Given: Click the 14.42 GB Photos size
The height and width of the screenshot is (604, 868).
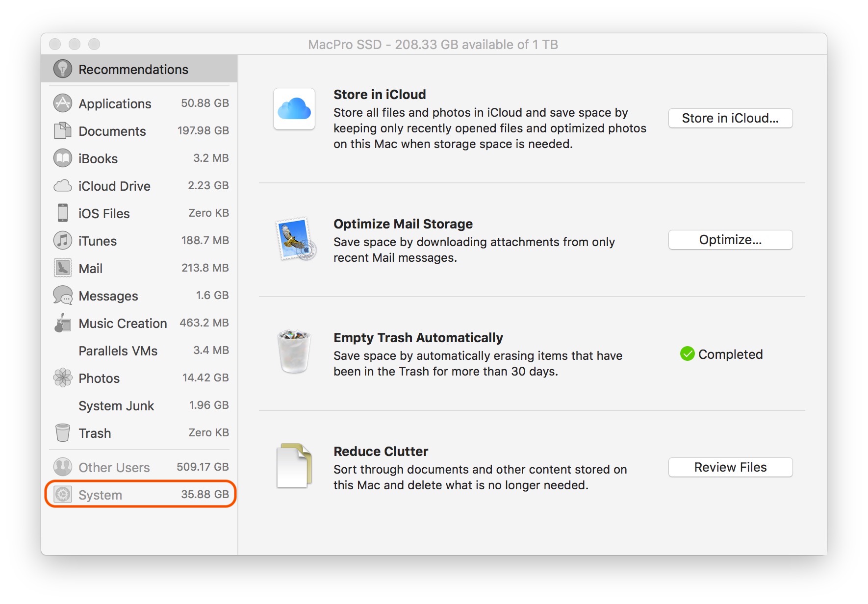Looking at the screenshot, I should (x=205, y=377).
